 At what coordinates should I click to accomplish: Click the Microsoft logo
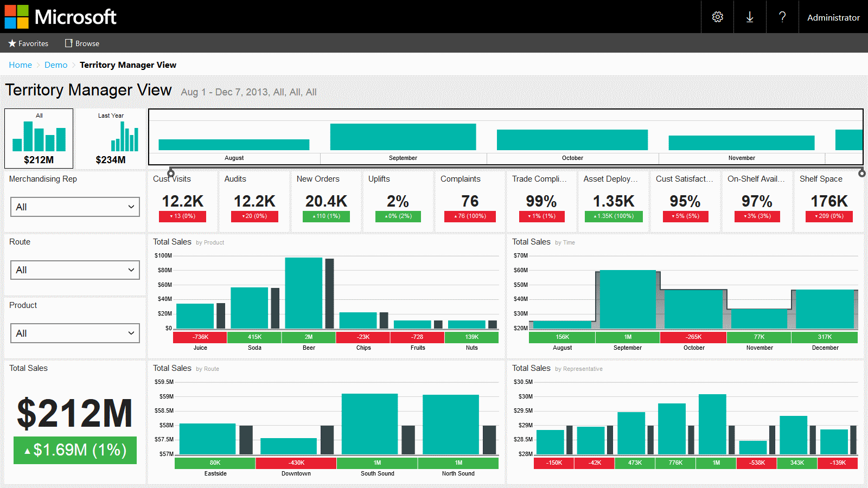60,17
